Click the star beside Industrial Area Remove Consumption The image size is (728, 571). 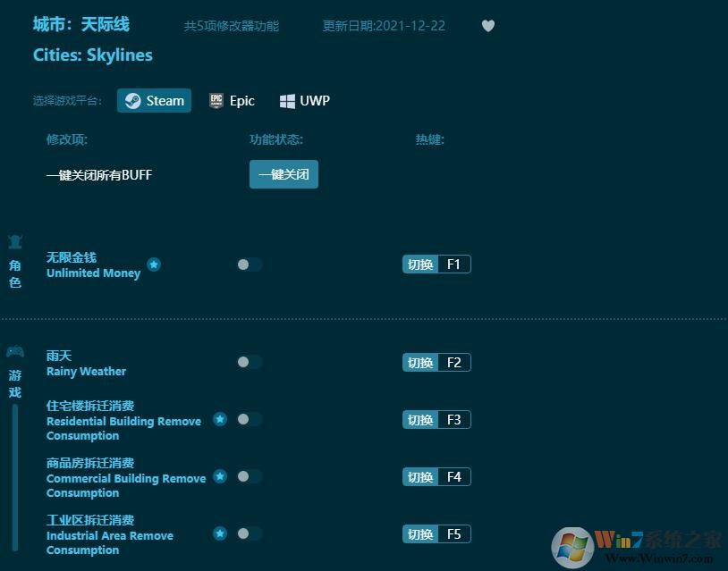[x=220, y=533]
